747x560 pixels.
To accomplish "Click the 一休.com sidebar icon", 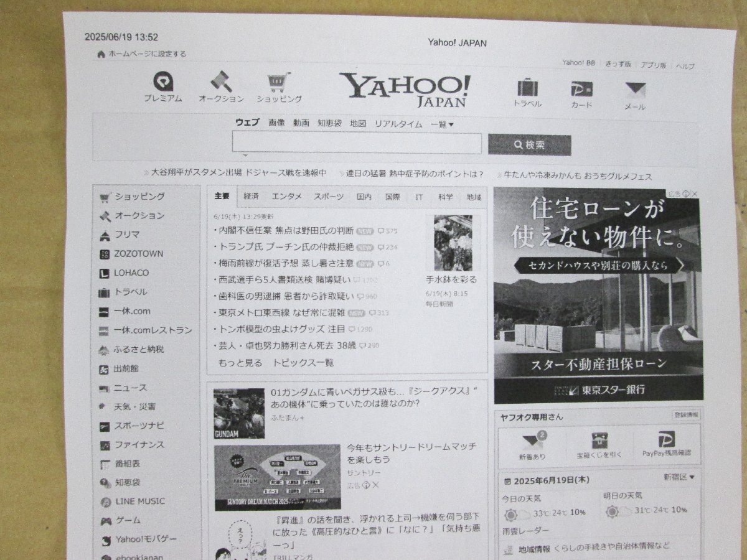I will 105,312.
